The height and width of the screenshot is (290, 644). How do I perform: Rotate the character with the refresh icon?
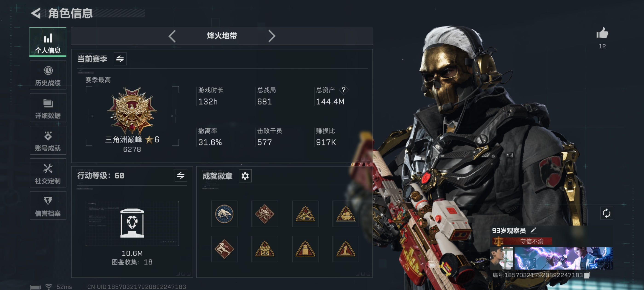pos(606,213)
